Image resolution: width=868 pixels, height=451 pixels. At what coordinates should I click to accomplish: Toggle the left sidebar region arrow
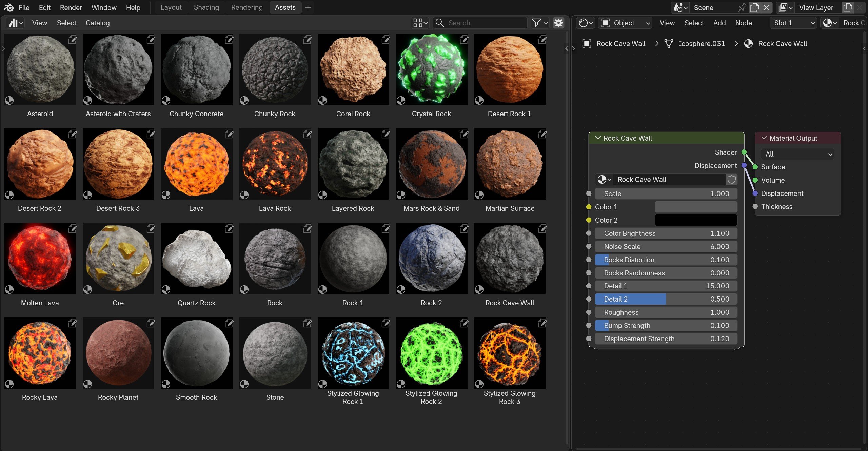(3, 48)
